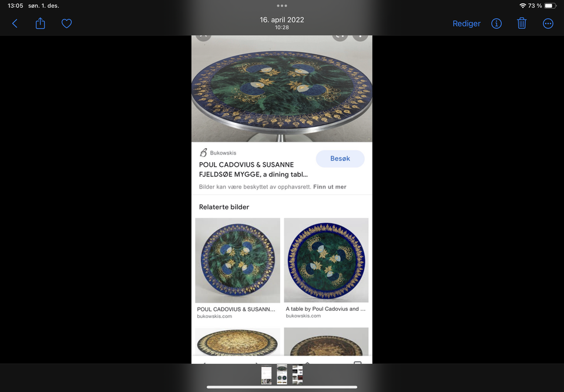Select third thumbnail in photo strip
Screen dimensions: 564x392
tap(297, 375)
